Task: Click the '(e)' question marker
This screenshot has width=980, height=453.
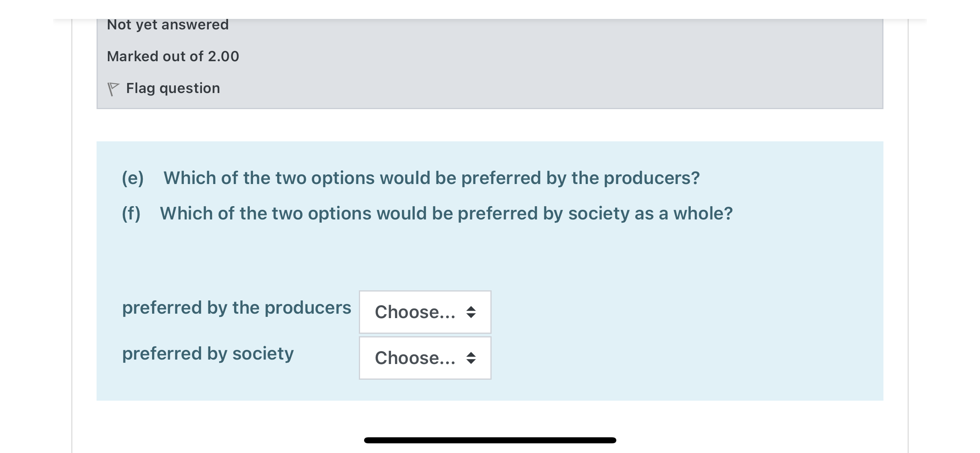Action: click(x=133, y=178)
